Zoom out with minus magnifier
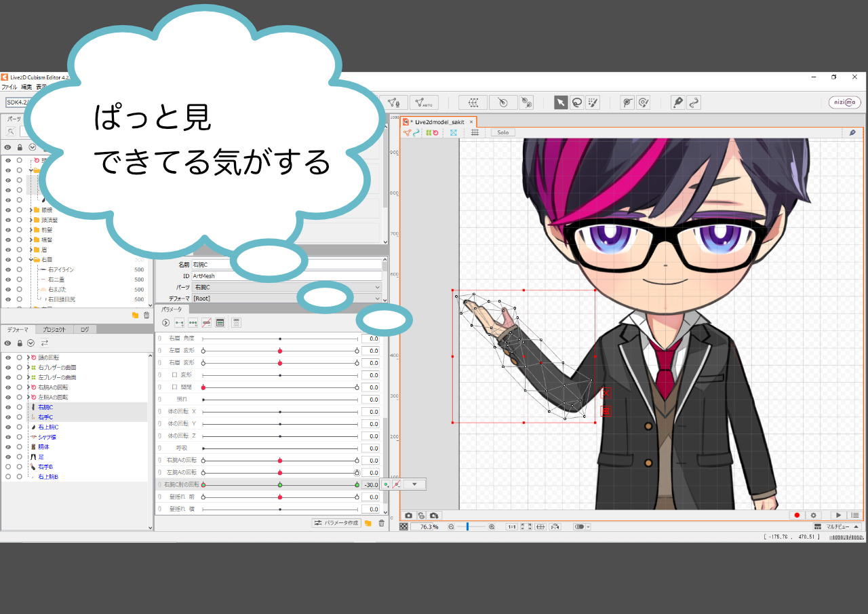 tap(451, 526)
